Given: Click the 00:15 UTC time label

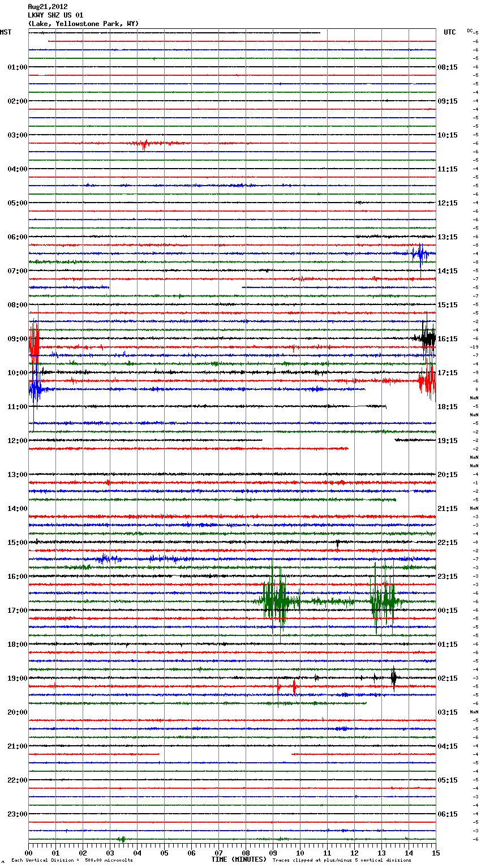Looking at the screenshot, I should 448,611.
